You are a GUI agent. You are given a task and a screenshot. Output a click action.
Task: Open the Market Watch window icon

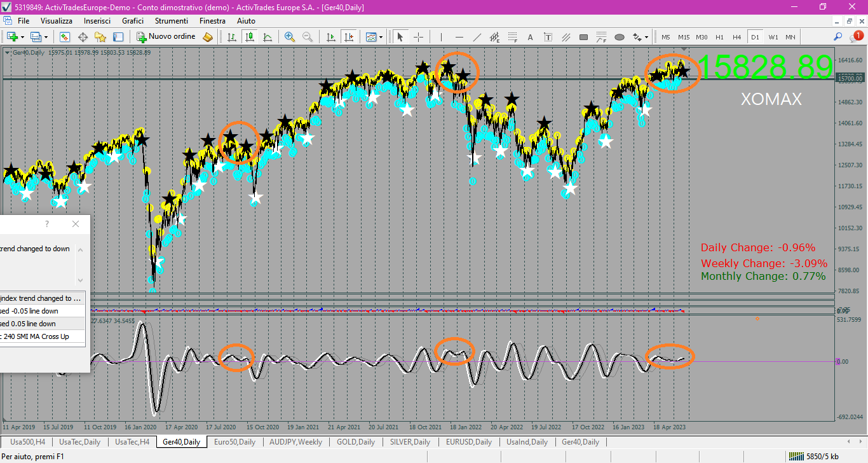click(65, 37)
